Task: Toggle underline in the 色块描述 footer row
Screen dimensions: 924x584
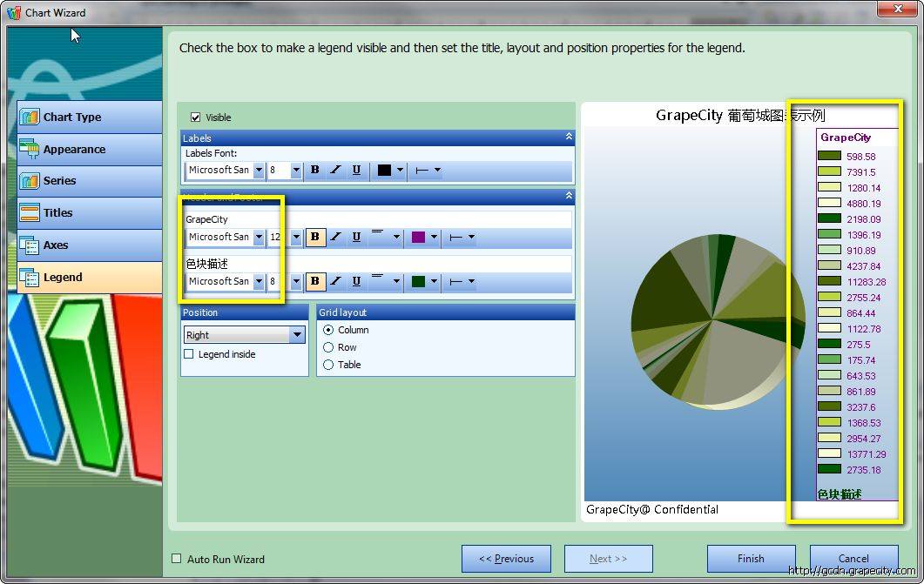Action: (356, 281)
